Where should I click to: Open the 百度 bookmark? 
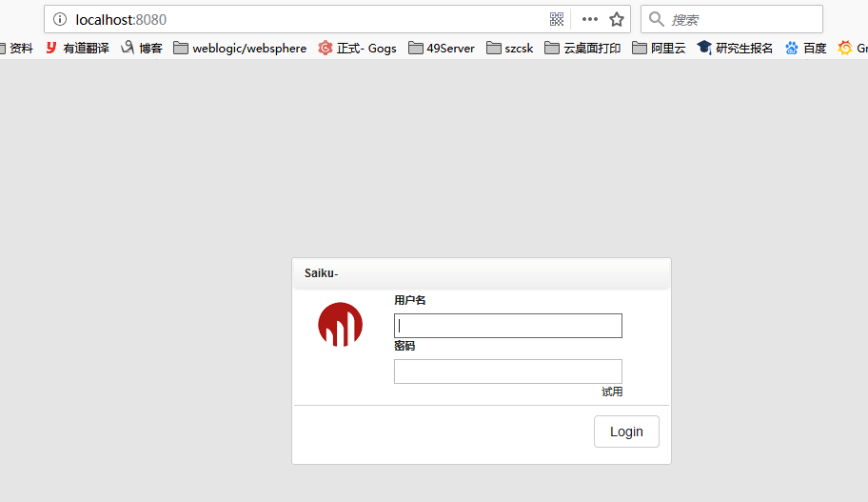click(x=805, y=49)
